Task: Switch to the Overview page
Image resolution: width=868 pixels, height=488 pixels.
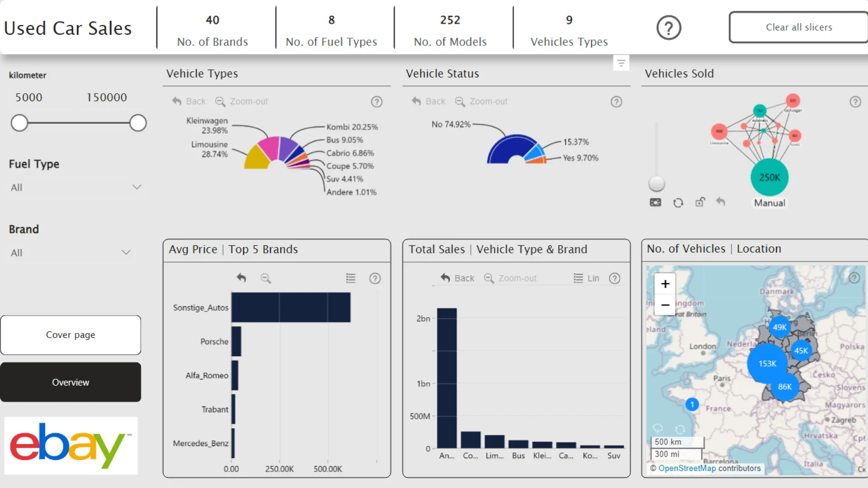Action: pos(71,382)
